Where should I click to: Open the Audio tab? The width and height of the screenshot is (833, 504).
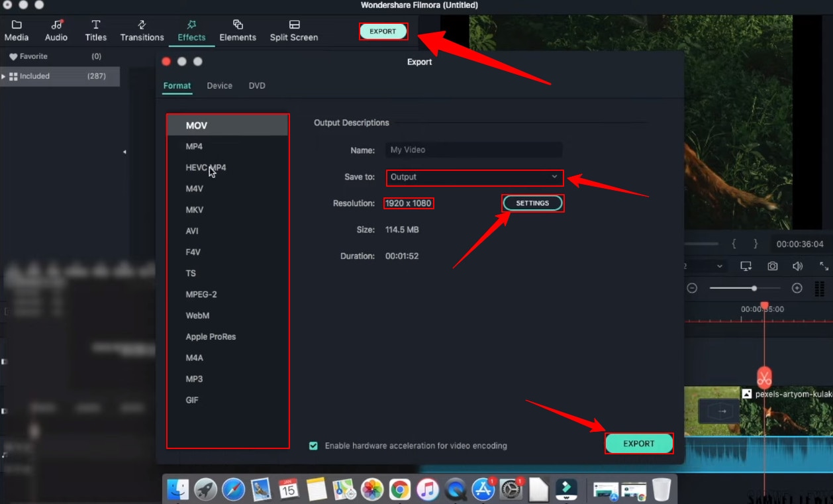pyautogui.click(x=56, y=30)
